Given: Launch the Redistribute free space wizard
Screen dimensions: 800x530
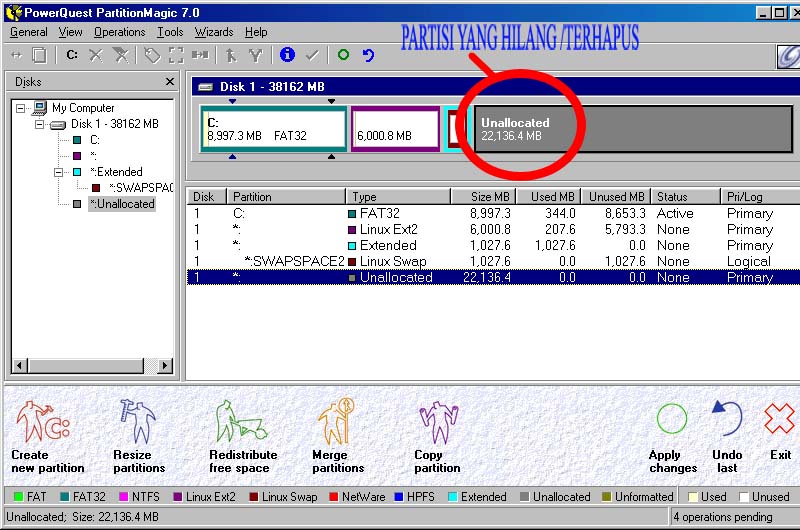Looking at the screenshot, I should pos(243,437).
